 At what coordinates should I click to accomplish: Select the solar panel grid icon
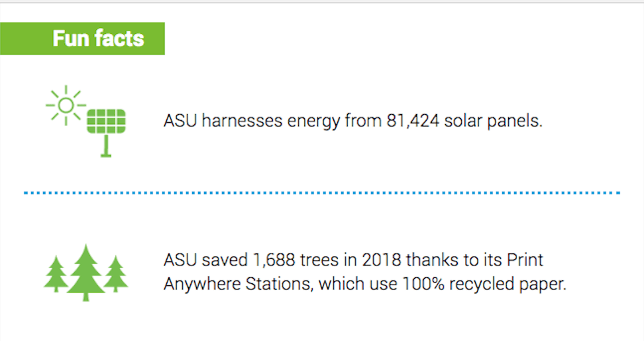(107, 121)
